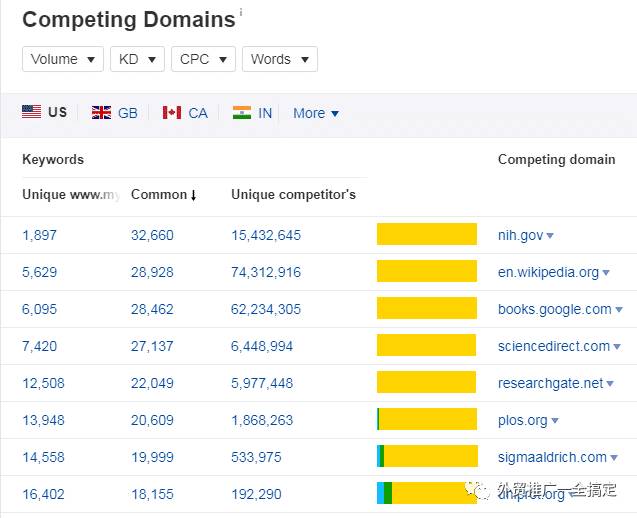The image size is (637, 518).
Task: Click the overlap bar for en.wikipedia.org
Action: 427,271
